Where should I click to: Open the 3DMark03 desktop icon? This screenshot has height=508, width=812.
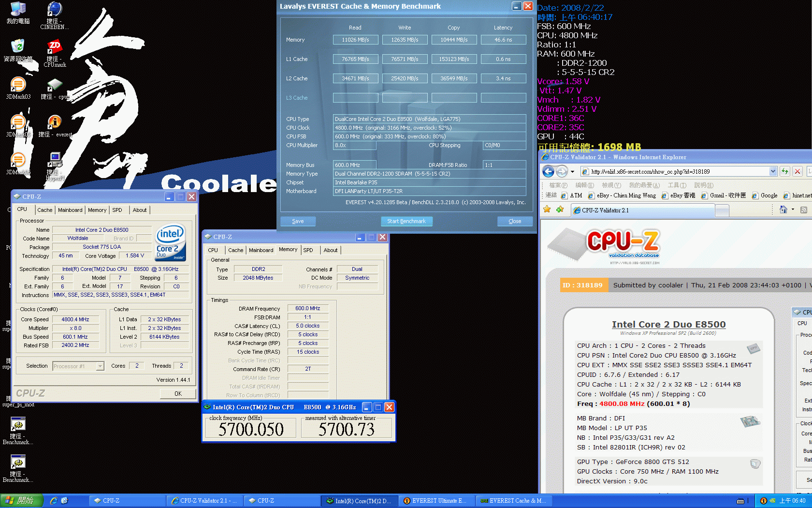tap(18, 88)
